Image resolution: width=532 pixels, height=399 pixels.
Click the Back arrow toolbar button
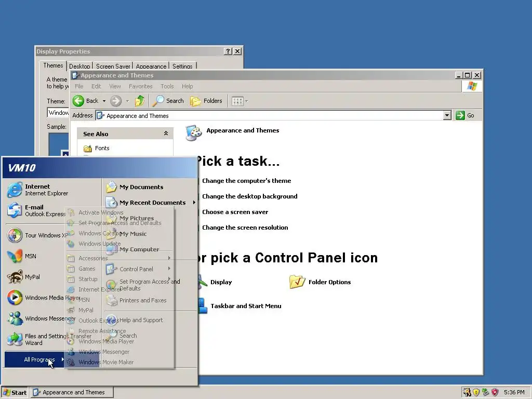coord(86,101)
